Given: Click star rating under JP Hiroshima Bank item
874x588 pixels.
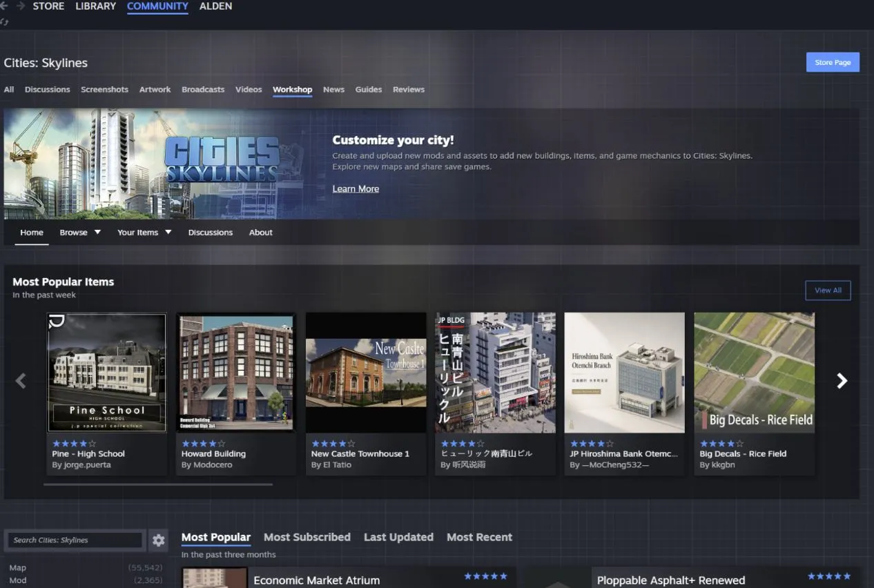Looking at the screenshot, I should coord(592,443).
